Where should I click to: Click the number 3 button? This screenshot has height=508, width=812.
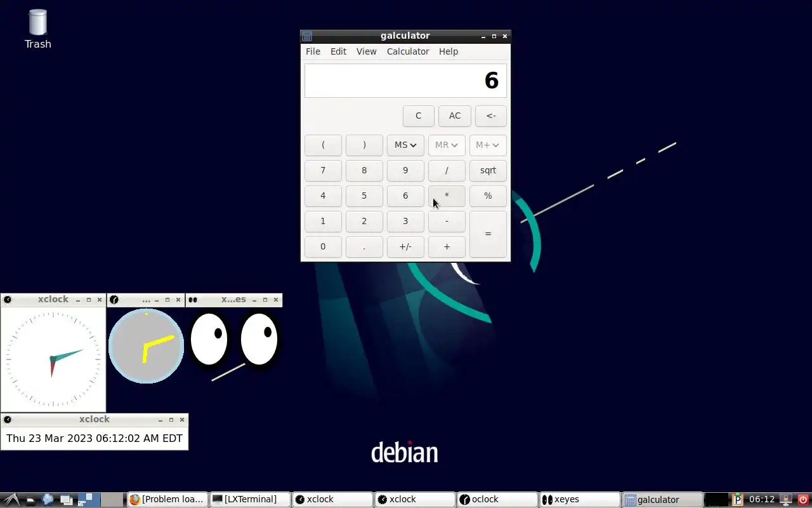(x=405, y=221)
